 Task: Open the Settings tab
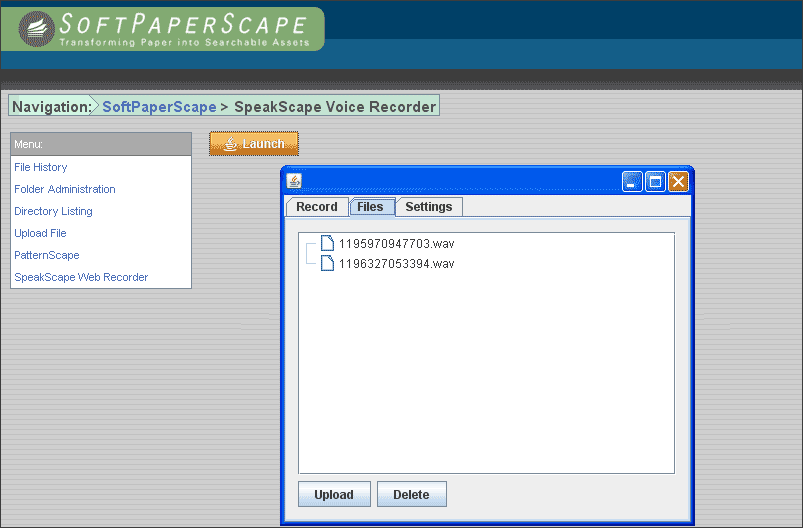(x=428, y=207)
